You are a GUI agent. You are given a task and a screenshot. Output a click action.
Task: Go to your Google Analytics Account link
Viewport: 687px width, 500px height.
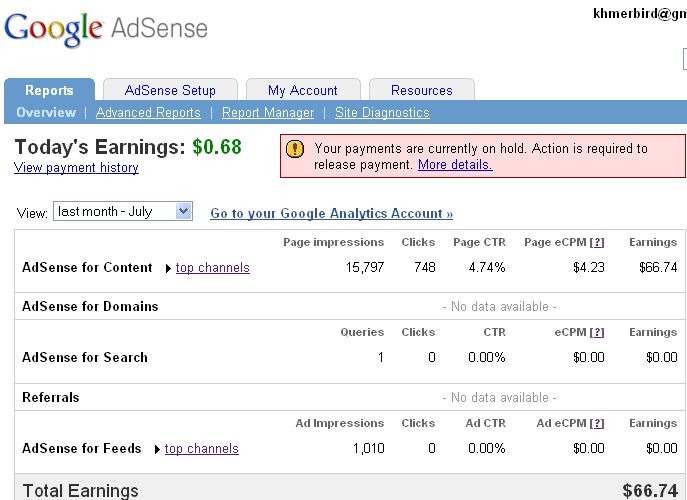point(332,213)
